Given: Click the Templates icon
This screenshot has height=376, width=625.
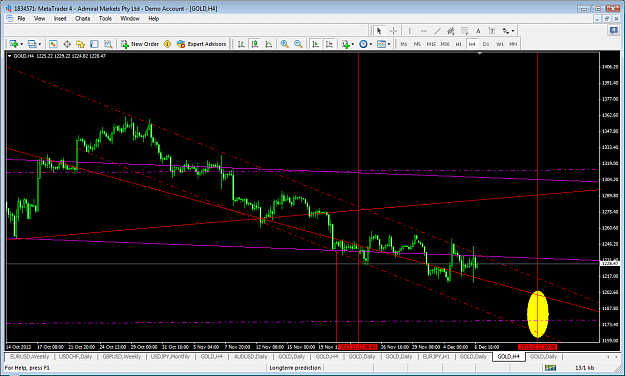Looking at the screenshot, I should [381, 44].
